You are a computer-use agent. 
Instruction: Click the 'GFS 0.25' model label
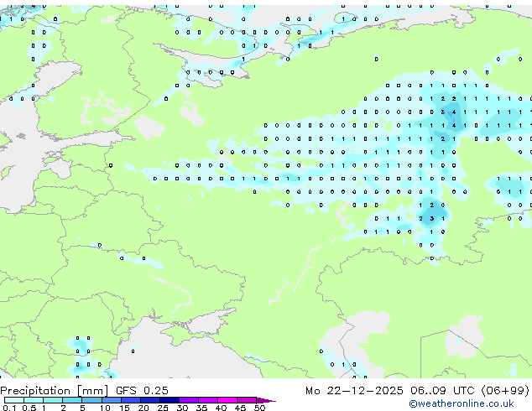coord(142,391)
